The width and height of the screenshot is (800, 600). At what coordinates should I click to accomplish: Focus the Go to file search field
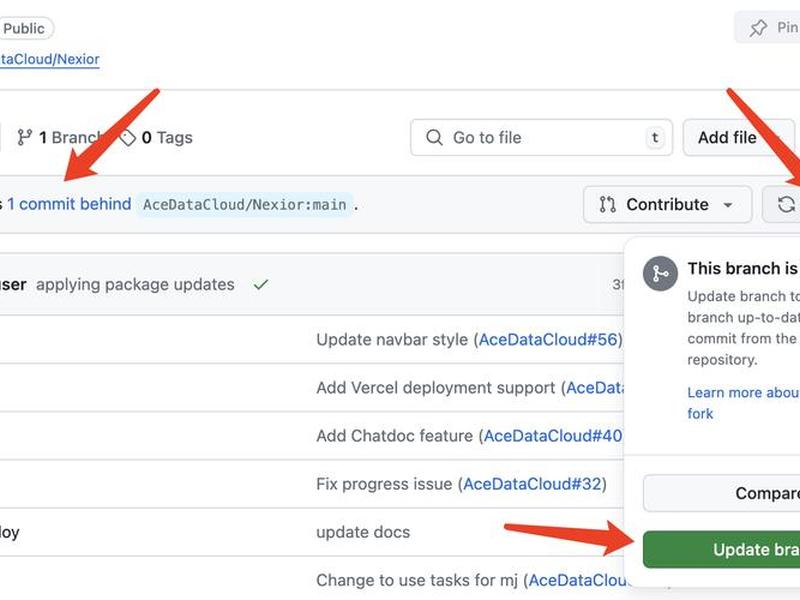tap(541, 137)
